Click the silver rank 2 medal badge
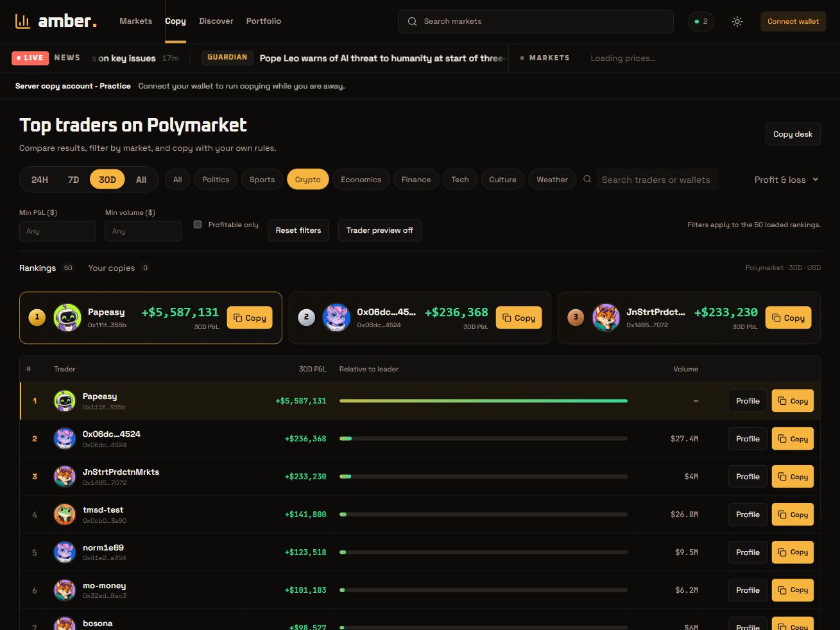 point(306,317)
